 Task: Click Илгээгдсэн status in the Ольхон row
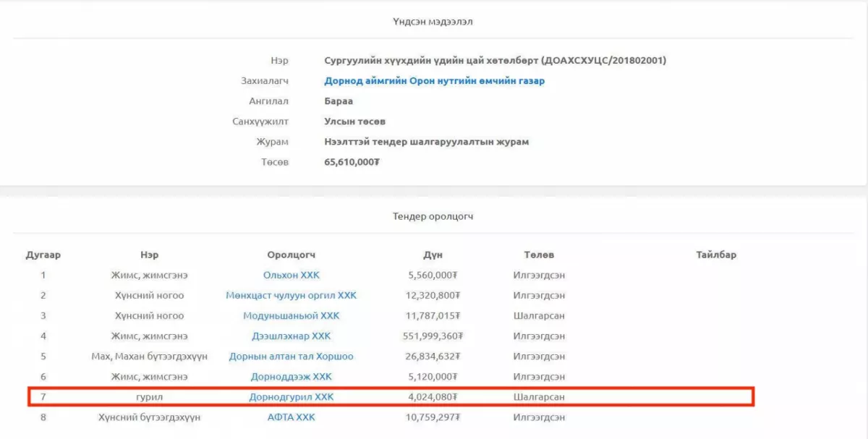(x=540, y=276)
